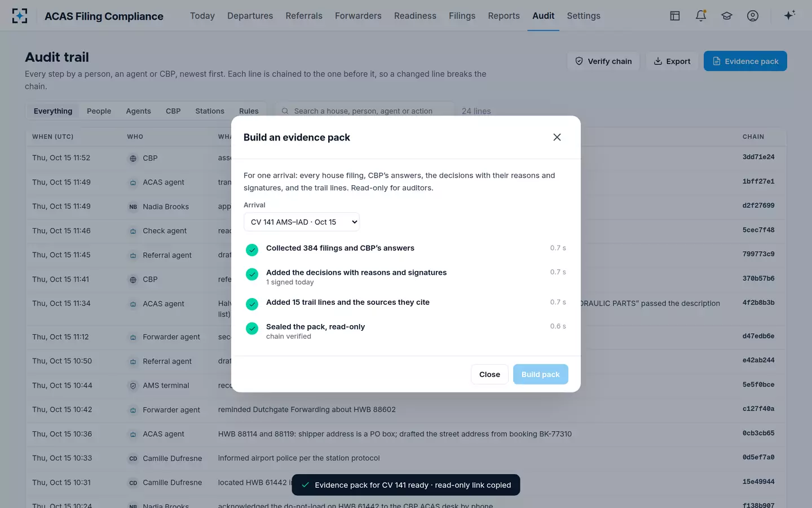Filter audit trail by Stations
This screenshot has width=812, height=508.
[210, 111]
